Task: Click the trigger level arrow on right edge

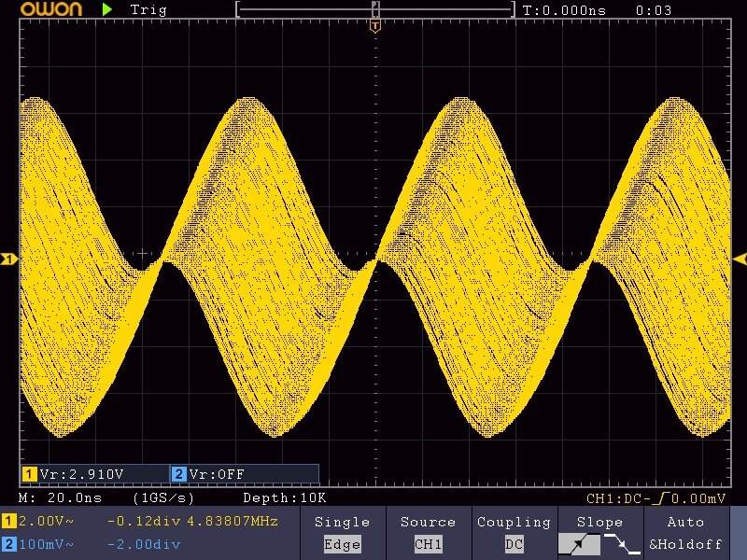Action: [740, 259]
